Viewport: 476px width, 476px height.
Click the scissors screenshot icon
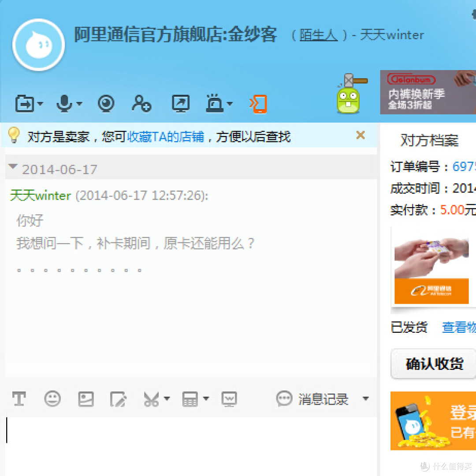pos(151,399)
